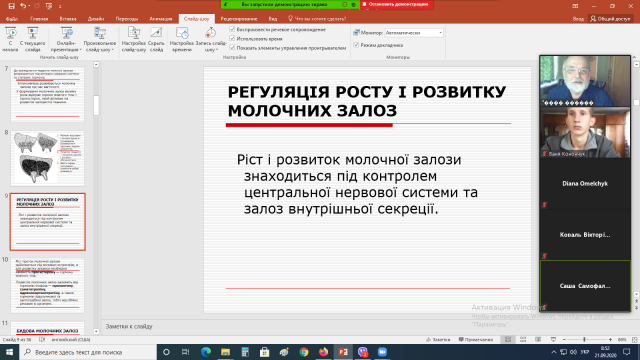Click zoom out minus button
Viewport: 640px width, 360px height.
point(564,340)
